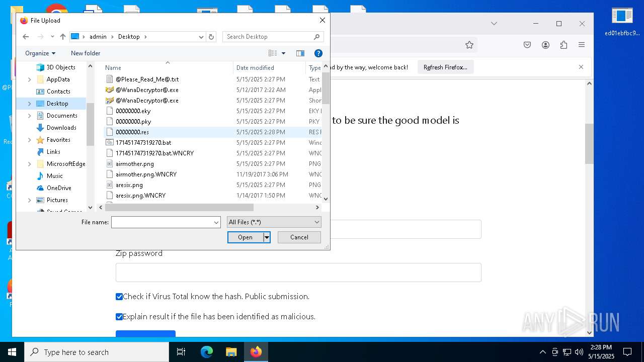Toggle Explain result if malicious checkbox
This screenshot has height=362, width=644.
[119, 317]
